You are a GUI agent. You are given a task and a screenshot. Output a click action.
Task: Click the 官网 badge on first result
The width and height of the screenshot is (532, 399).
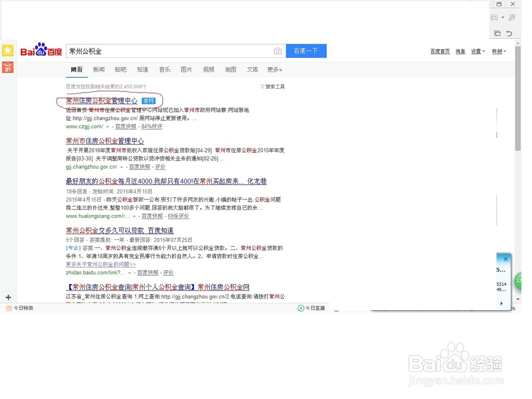(x=148, y=101)
